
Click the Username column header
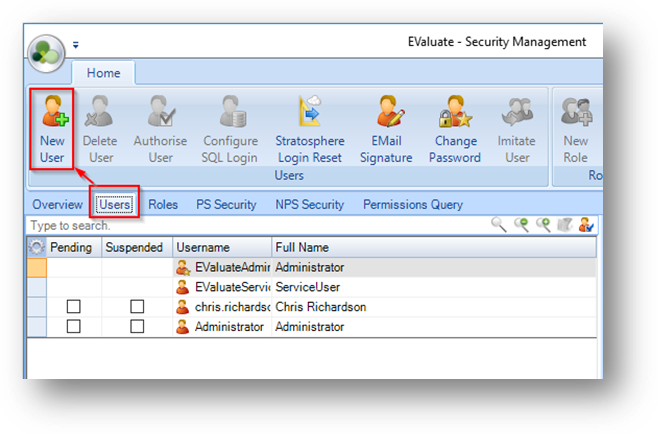(220, 247)
